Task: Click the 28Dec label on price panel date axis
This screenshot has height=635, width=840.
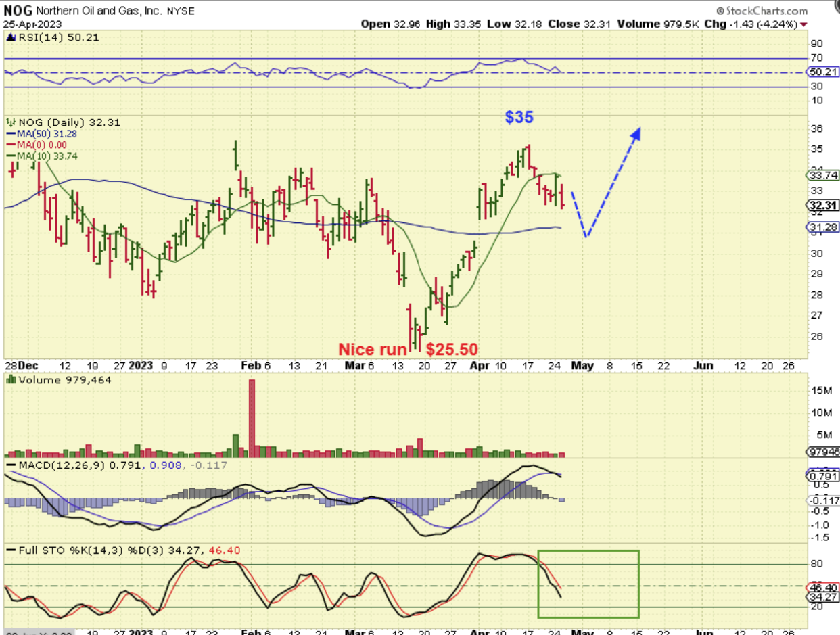Action: click(x=22, y=365)
